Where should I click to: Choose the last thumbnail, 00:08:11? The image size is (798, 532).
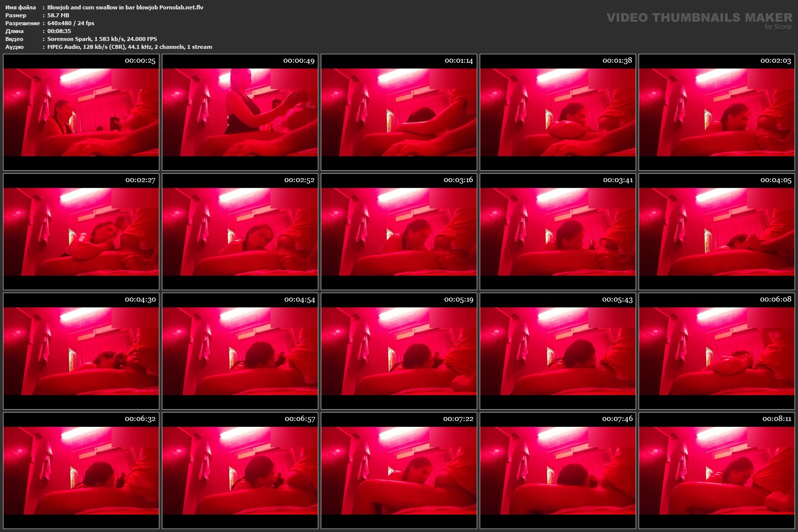pyautogui.click(x=717, y=471)
